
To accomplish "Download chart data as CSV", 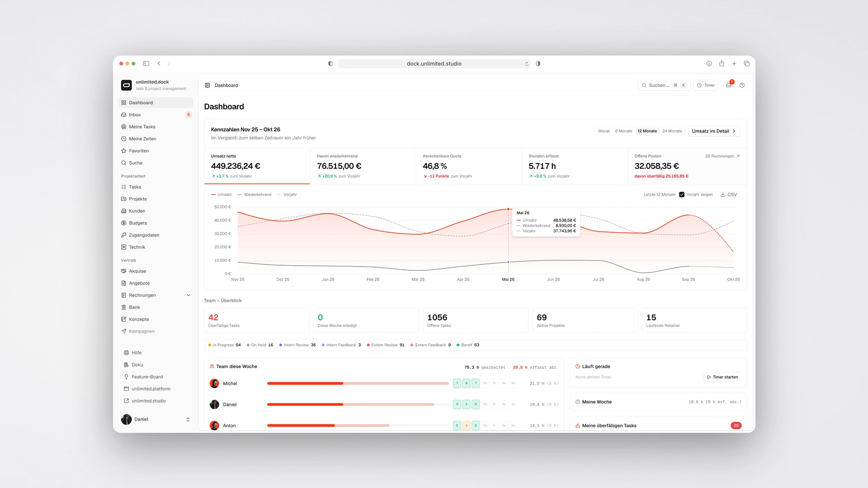I will coord(729,195).
